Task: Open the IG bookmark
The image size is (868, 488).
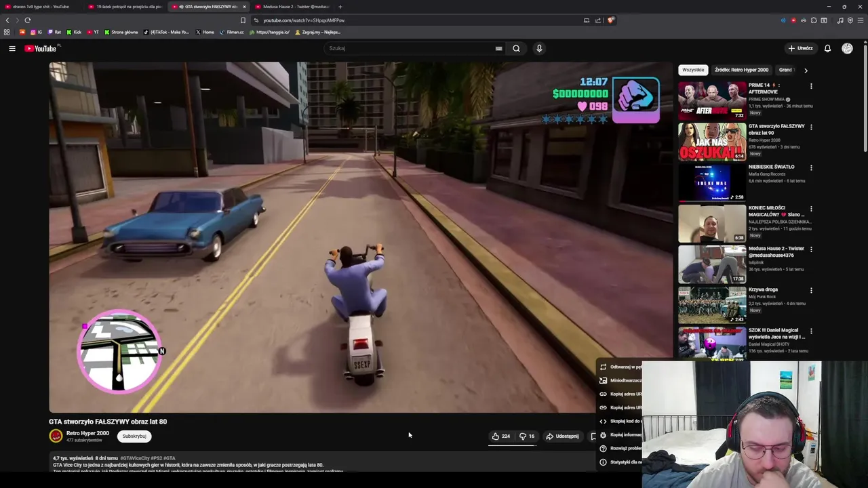Action: click(x=36, y=32)
